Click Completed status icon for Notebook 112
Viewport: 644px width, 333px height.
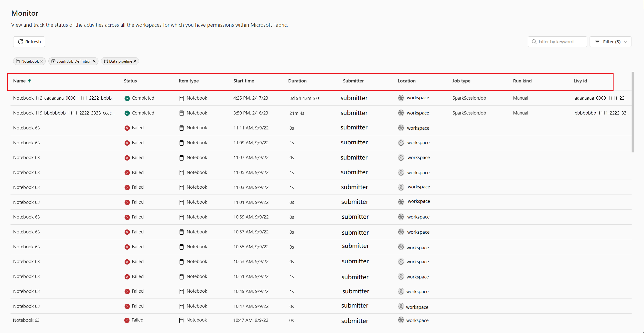pyautogui.click(x=127, y=98)
